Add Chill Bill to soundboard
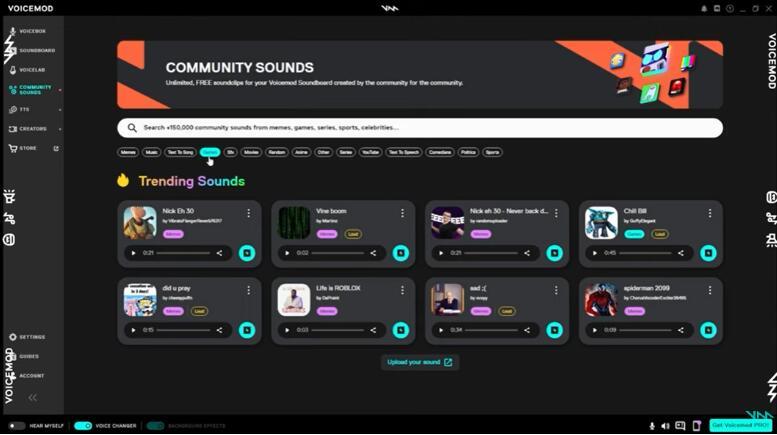This screenshot has height=435, width=777. (x=708, y=253)
